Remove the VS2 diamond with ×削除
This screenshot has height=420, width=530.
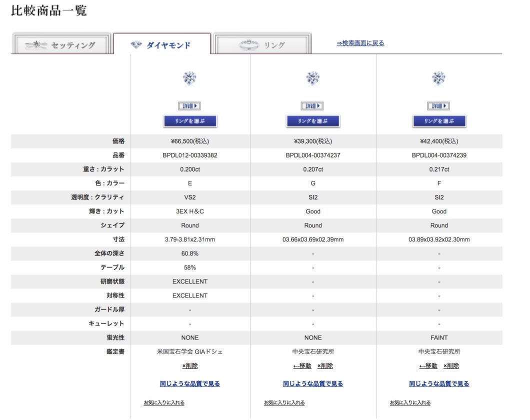coord(190,366)
